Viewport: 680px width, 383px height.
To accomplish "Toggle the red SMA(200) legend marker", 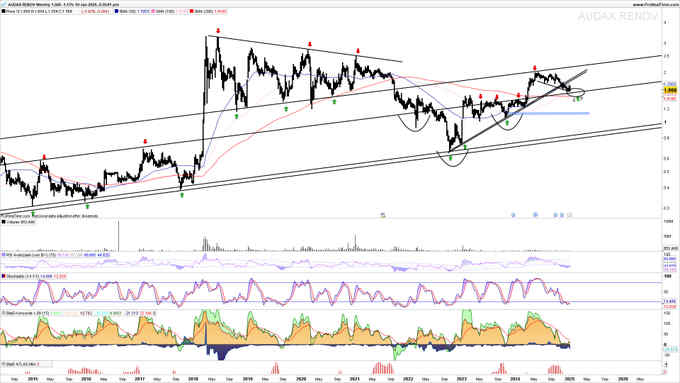I will point(192,11).
